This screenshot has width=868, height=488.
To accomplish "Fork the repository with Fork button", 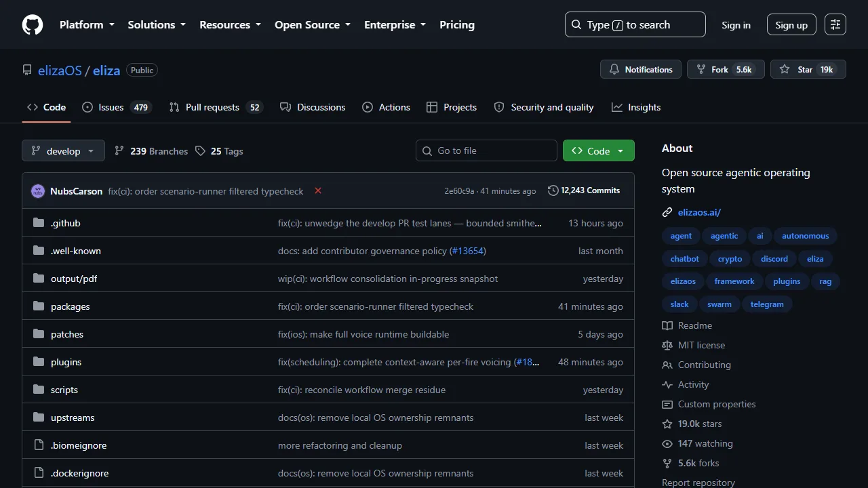I will click(726, 69).
